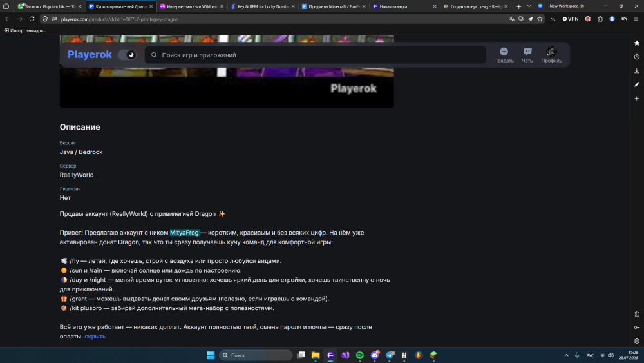
Task: Show hidden system tray icons
Action: [566, 355]
